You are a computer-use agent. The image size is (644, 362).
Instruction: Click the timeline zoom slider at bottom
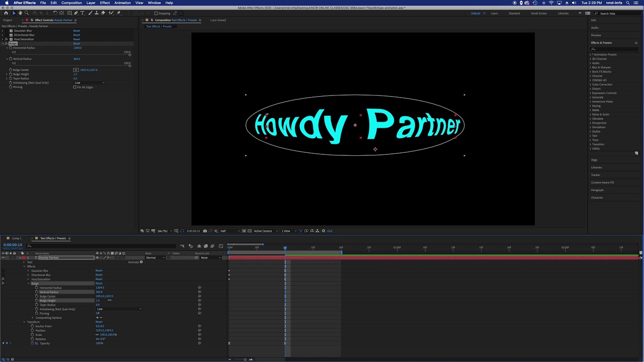(245, 359)
